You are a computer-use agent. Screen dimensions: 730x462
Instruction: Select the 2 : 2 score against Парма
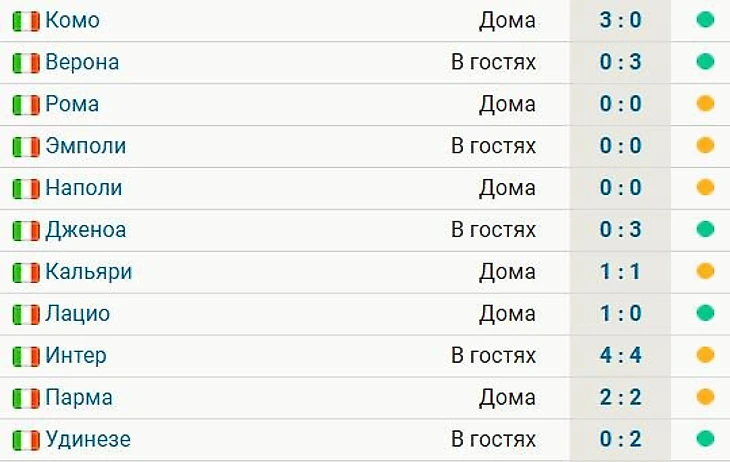[620, 398]
